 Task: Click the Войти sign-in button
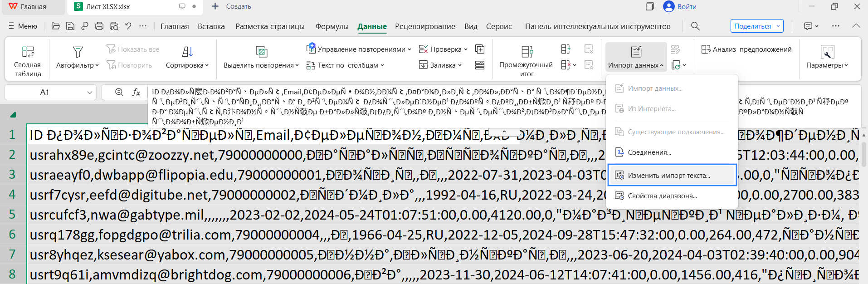tap(680, 6)
